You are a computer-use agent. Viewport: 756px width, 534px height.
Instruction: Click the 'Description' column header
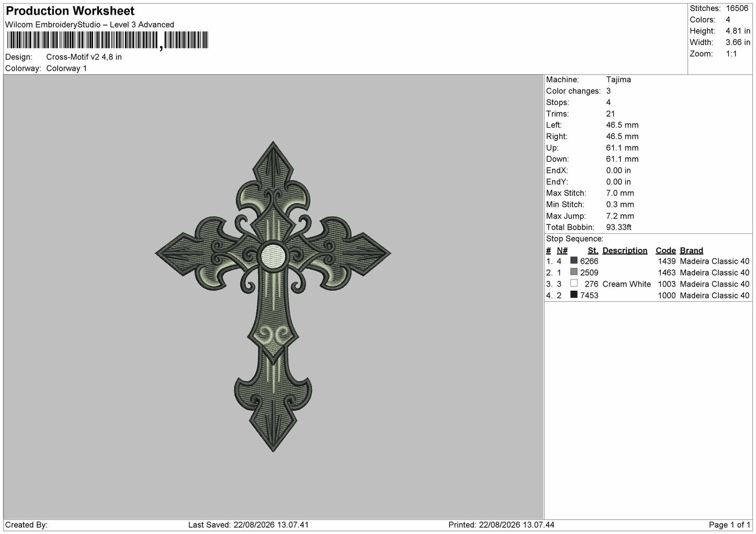(625, 251)
